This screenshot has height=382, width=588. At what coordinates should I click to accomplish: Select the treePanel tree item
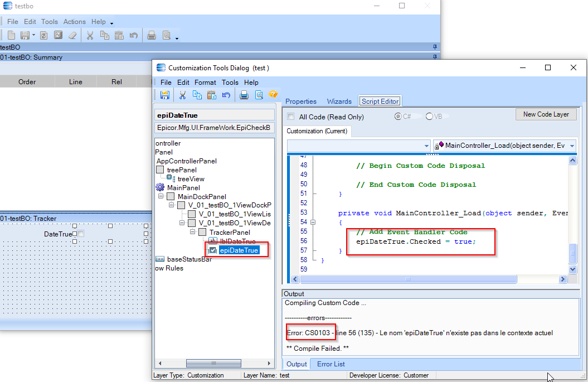[x=182, y=170]
